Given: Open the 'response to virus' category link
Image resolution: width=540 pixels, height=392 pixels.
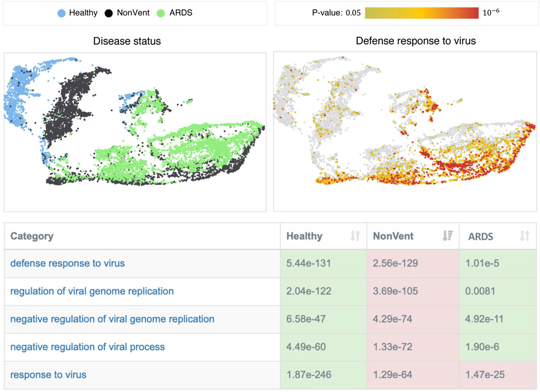Looking at the screenshot, I should [x=48, y=375].
